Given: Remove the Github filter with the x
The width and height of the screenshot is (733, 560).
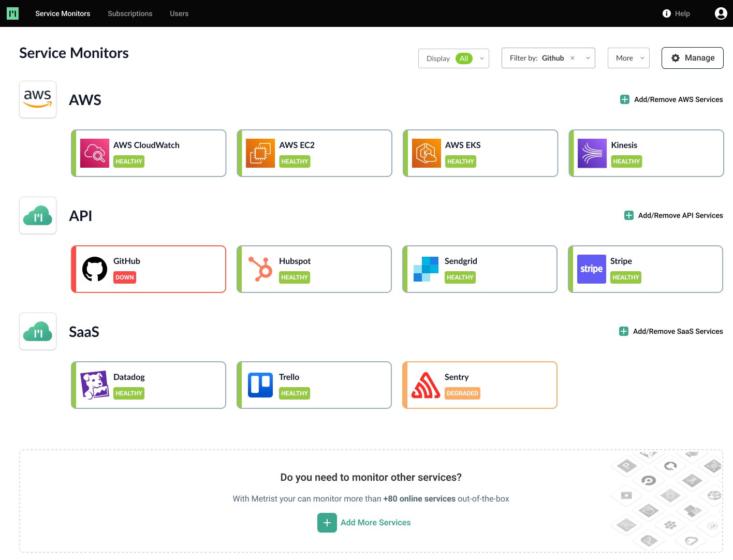Looking at the screenshot, I should tap(573, 58).
